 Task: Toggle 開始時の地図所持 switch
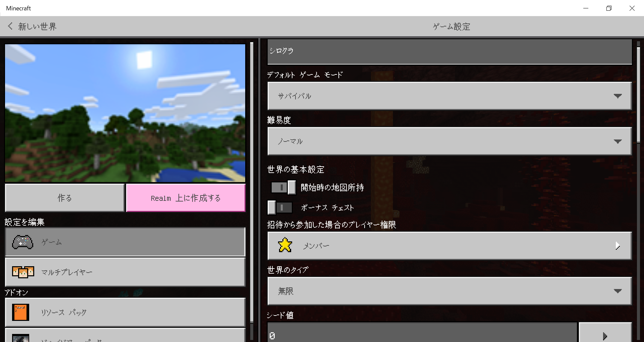283,187
